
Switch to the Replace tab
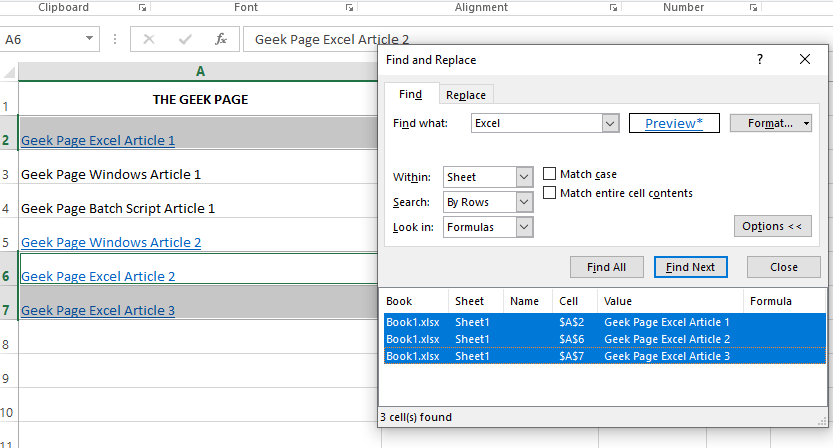[x=466, y=95]
